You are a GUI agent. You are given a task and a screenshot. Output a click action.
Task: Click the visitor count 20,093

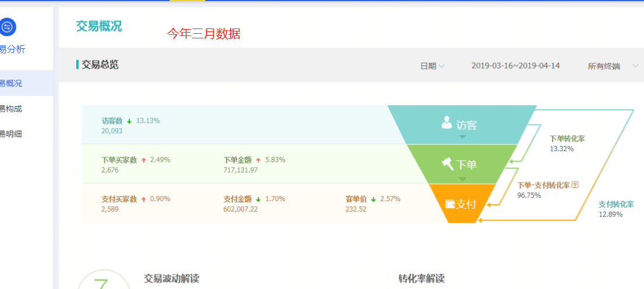[112, 131]
